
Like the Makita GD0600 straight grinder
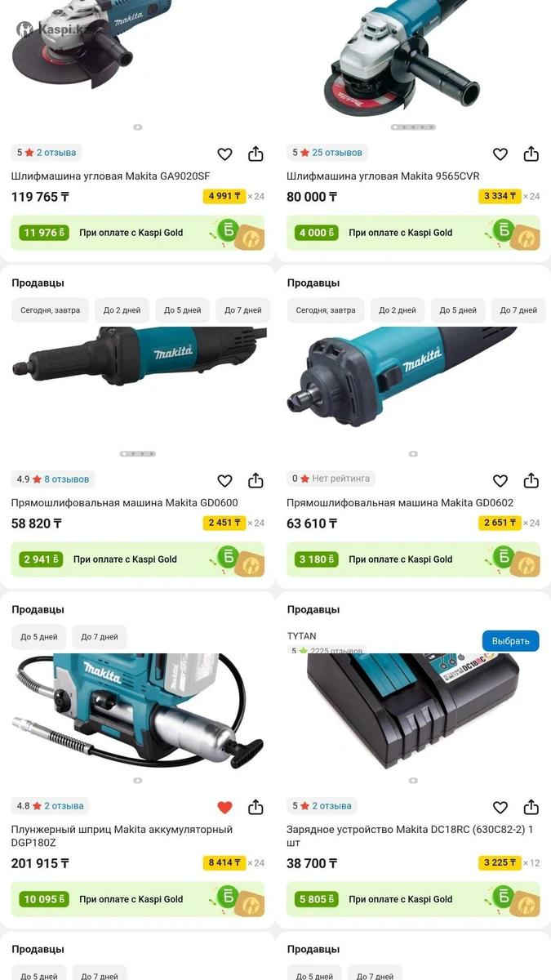coord(224,480)
